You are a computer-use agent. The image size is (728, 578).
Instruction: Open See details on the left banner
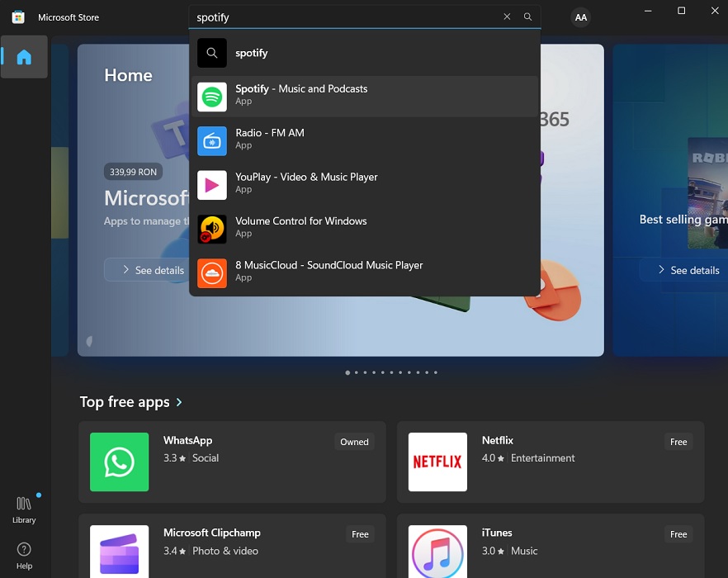(156, 270)
